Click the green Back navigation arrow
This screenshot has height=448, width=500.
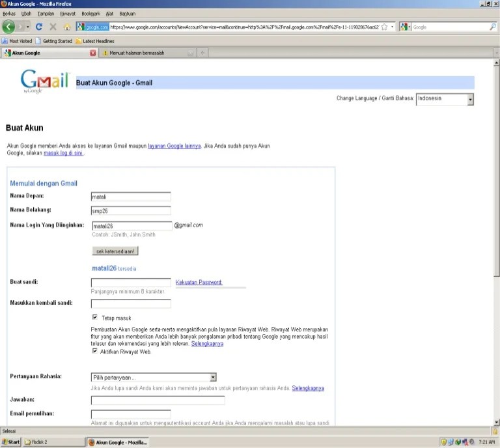(8, 27)
